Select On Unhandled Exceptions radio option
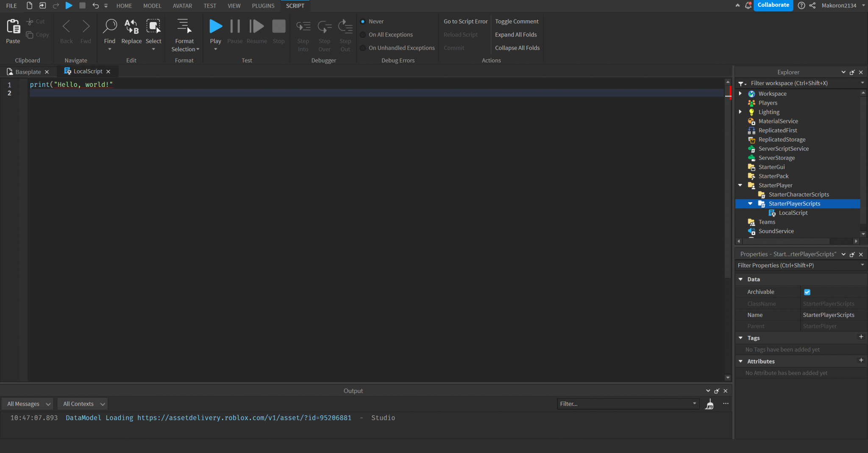 [363, 48]
